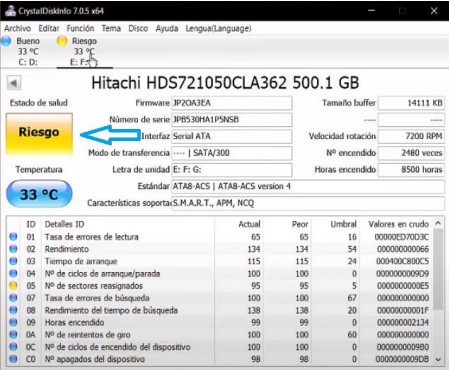
Task: Select Tasa de errores de búsqueda row
Action: pos(220,298)
